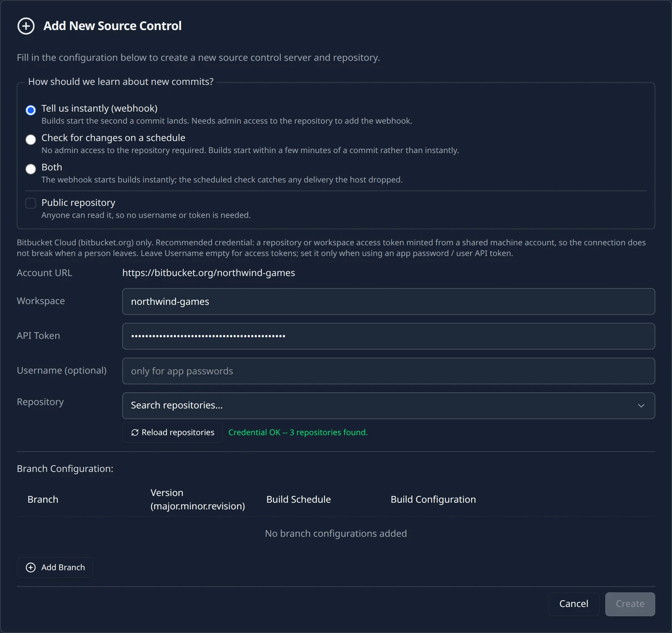Open the Search repositories dropdown
Screen dimensions: 672x633
tap(388, 406)
